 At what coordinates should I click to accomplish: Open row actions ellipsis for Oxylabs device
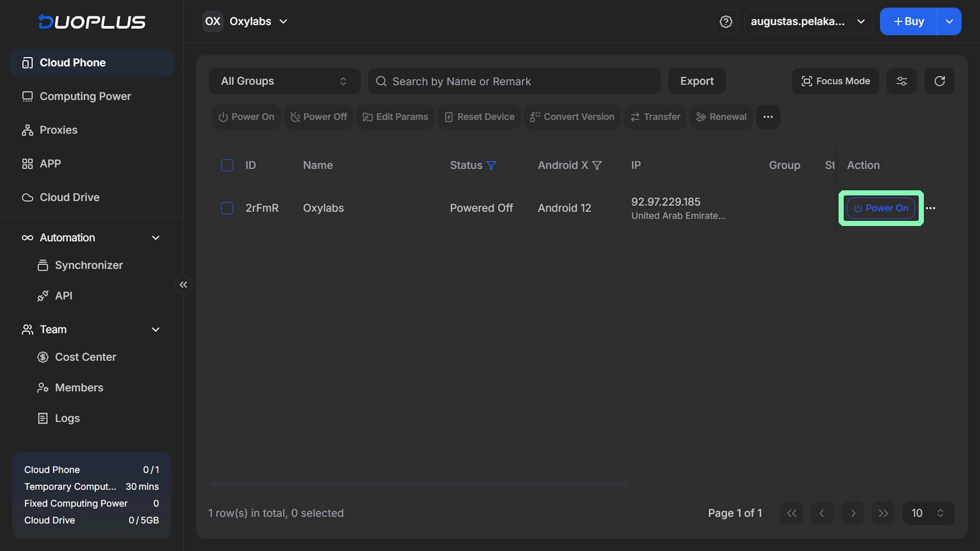click(930, 208)
